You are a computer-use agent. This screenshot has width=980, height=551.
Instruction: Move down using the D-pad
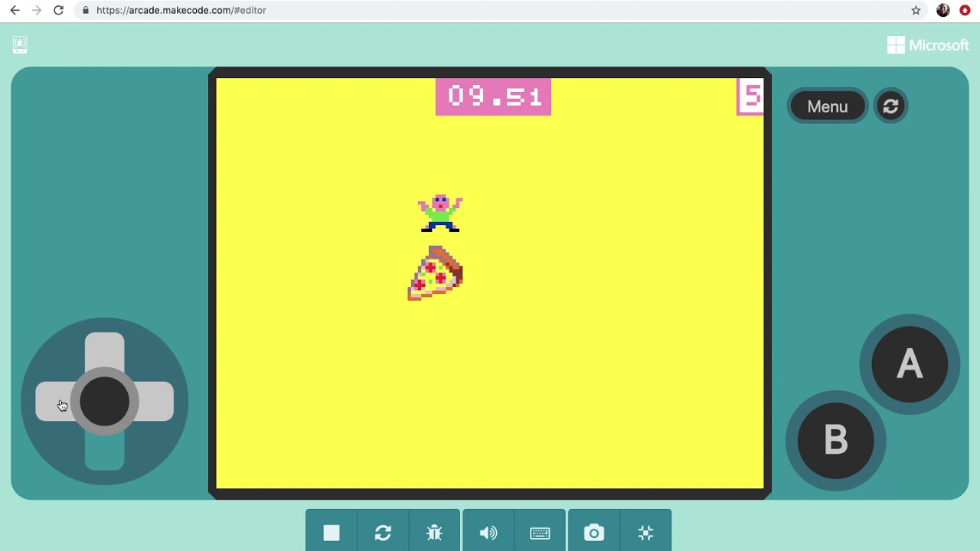click(x=104, y=452)
